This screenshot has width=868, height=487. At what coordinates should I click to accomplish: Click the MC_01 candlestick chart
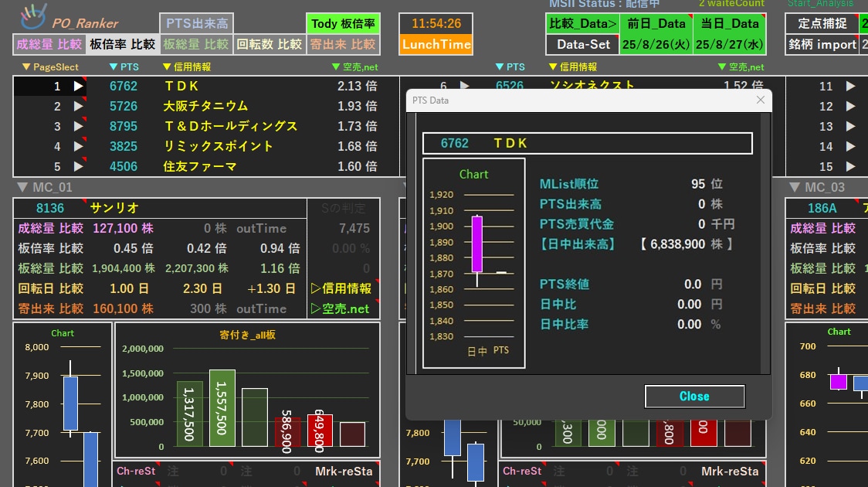tap(63, 406)
